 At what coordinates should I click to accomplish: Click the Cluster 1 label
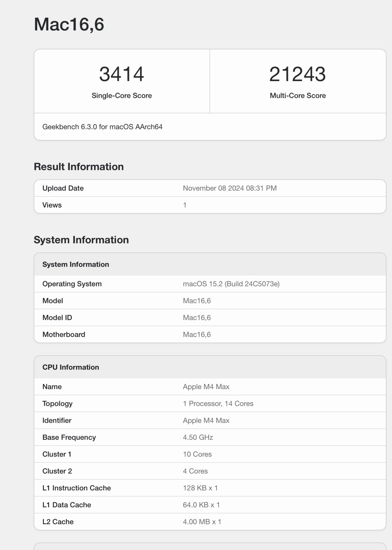[x=57, y=454]
